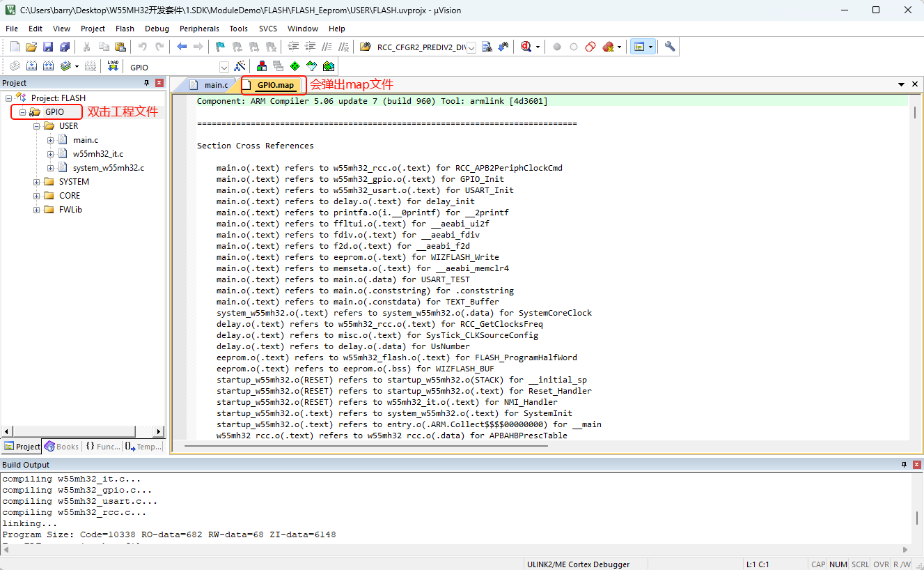The width and height of the screenshot is (924, 570).
Task: Click the bookmark flag toolbar icon
Action: tap(220, 47)
